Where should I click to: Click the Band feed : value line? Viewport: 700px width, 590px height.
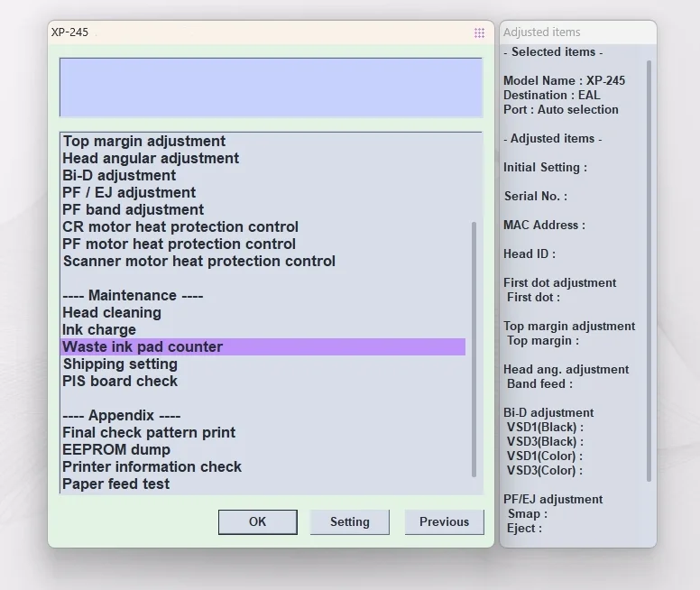(x=539, y=383)
